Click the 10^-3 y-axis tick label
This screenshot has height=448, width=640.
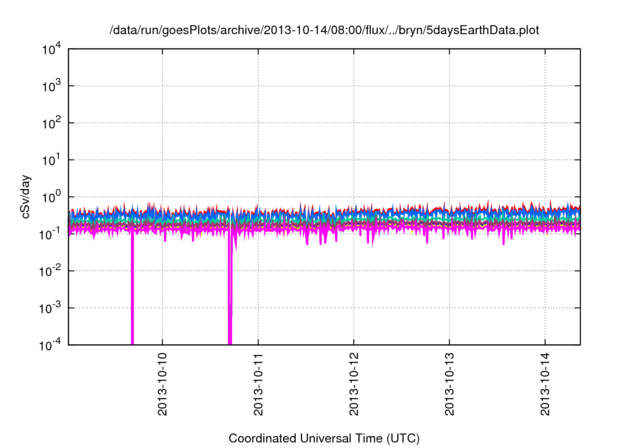[x=50, y=308]
